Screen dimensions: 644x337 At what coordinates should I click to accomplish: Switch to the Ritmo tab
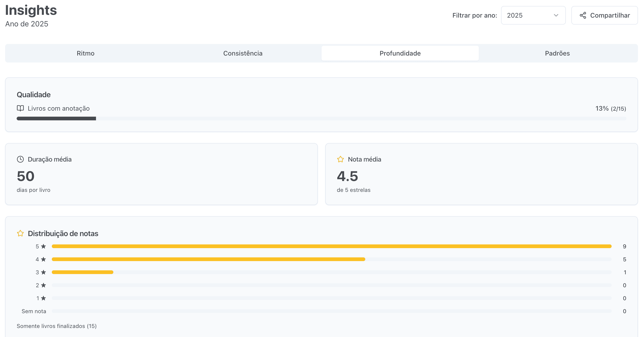click(86, 53)
